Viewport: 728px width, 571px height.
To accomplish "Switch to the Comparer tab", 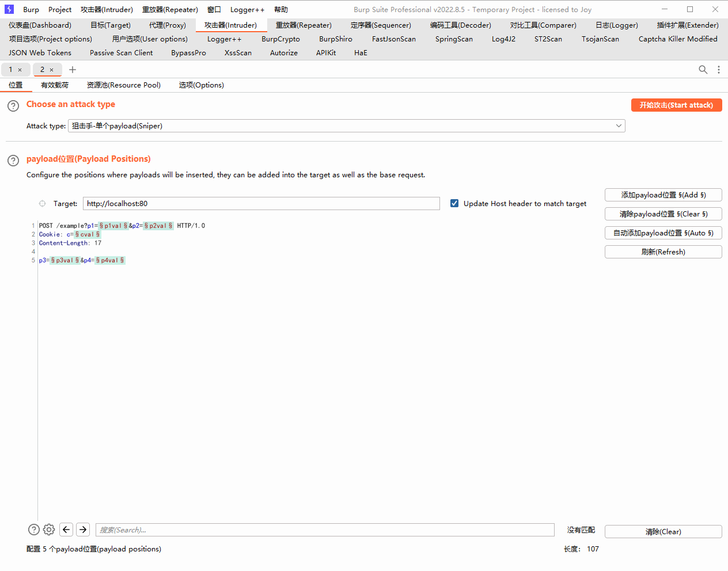I will 543,25.
